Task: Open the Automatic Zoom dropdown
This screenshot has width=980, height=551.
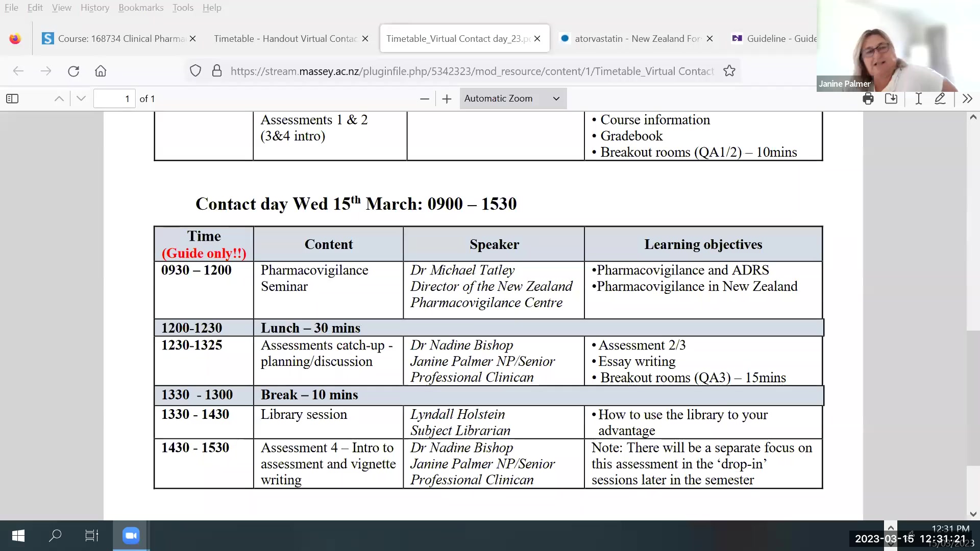Action: pos(512,98)
